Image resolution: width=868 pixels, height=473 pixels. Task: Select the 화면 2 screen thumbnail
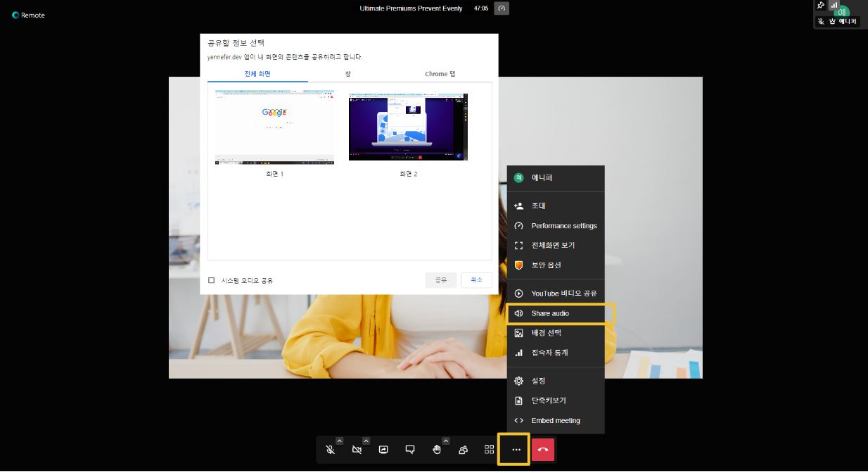(x=408, y=127)
